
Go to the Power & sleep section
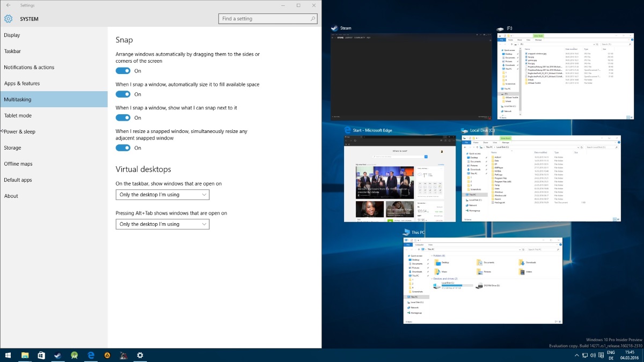tap(20, 132)
